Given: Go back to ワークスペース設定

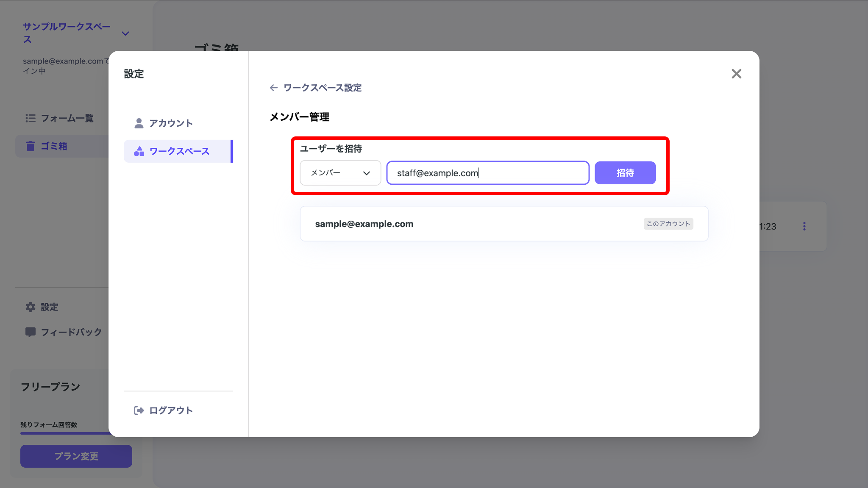Looking at the screenshot, I should (322, 88).
